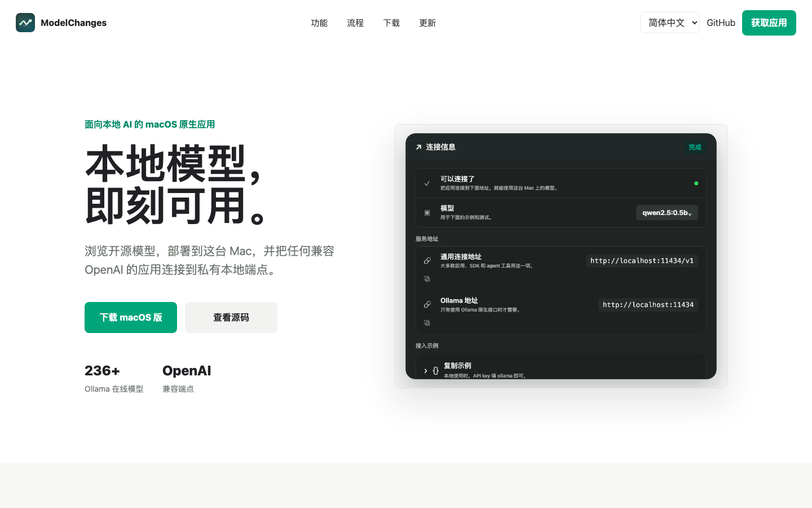Click the 完成 button in panel
812x508 pixels.
(695, 147)
